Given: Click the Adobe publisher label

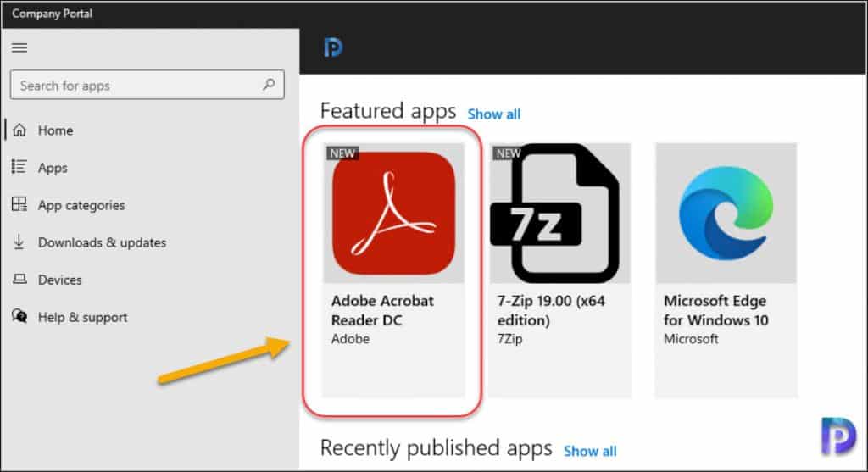Looking at the screenshot, I should click(350, 339).
